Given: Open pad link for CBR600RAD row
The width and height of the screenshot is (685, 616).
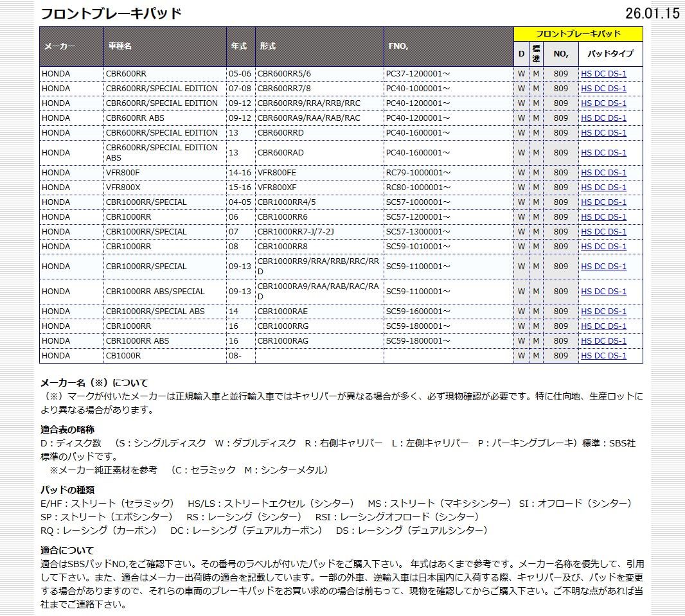Looking at the screenshot, I should click(x=603, y=153).
